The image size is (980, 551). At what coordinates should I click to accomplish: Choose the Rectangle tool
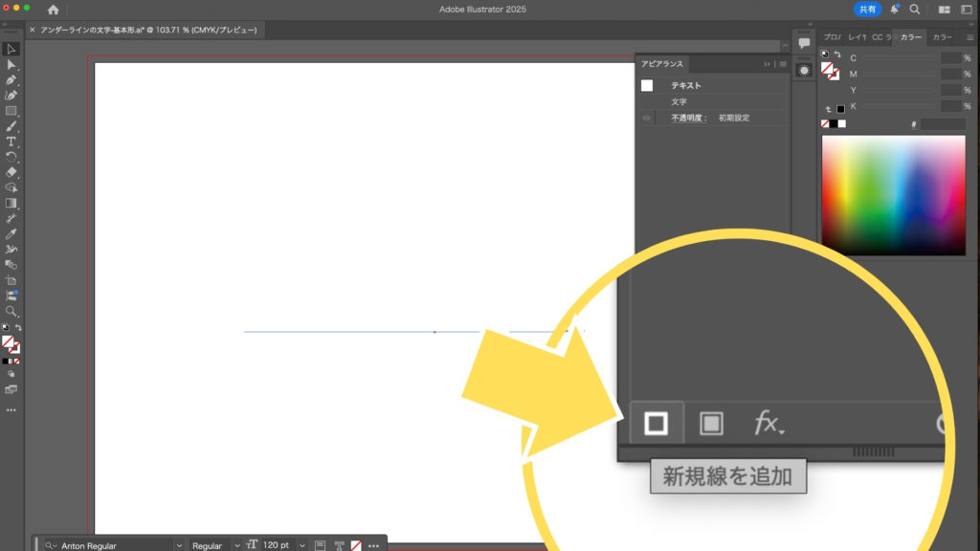click(x=11, y=110)
